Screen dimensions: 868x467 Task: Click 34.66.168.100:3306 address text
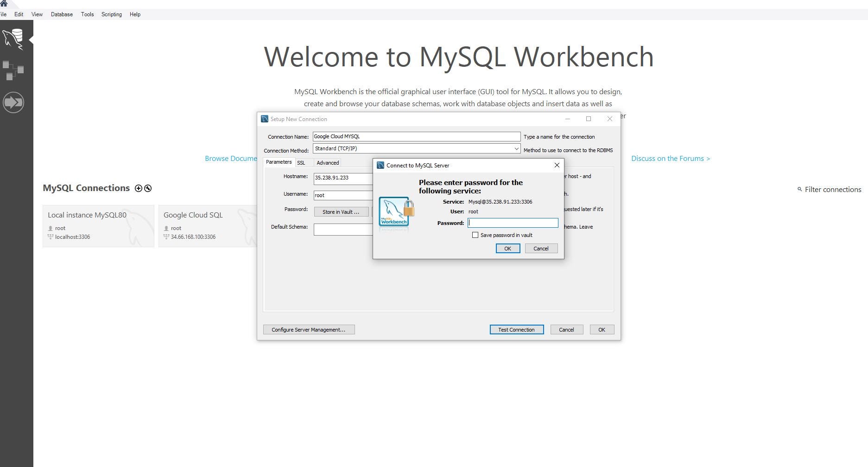point(193,237)
